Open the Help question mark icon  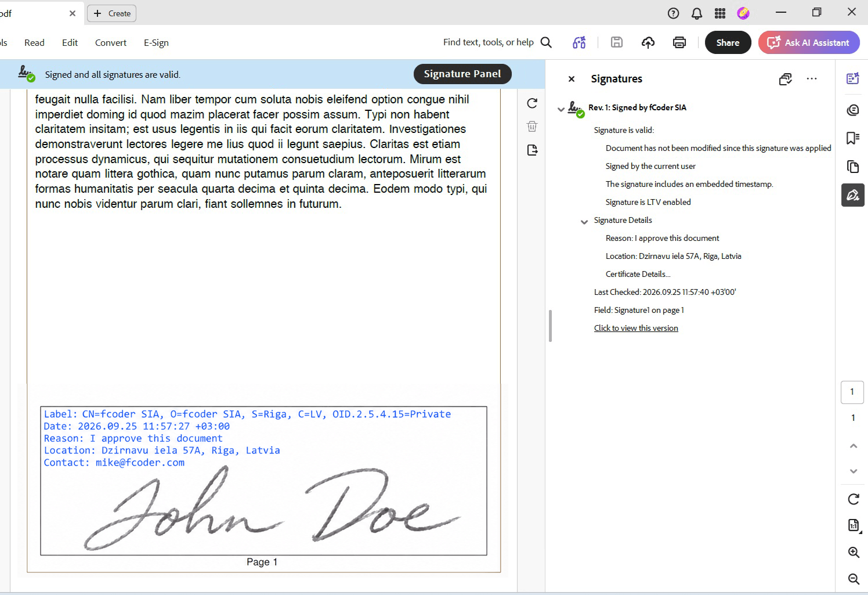tap(673, 13)
